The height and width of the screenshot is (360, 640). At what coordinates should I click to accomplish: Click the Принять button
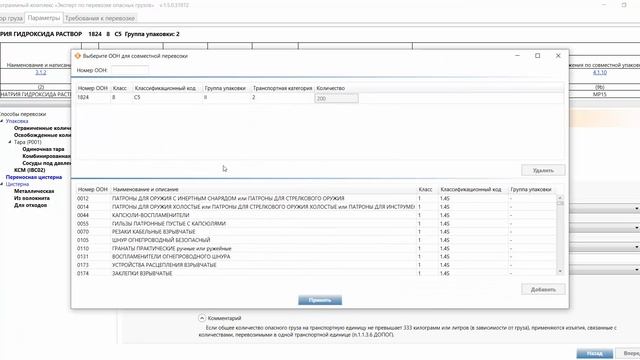[320, 300]
